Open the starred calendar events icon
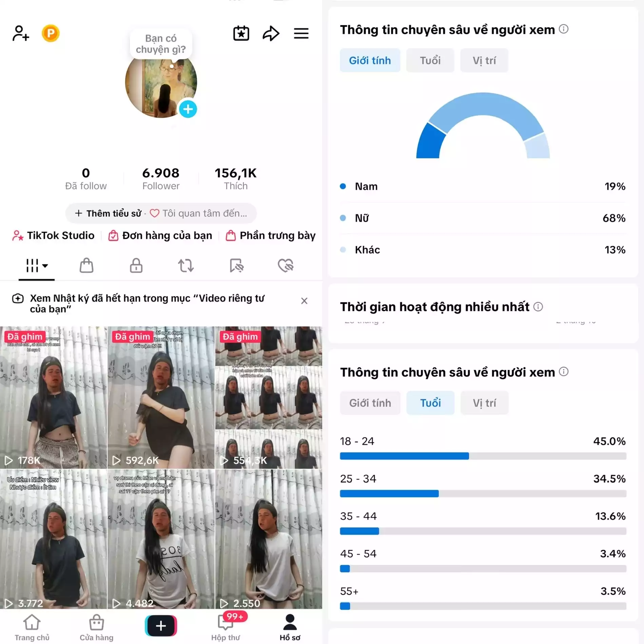 click(x=241, y=33)
